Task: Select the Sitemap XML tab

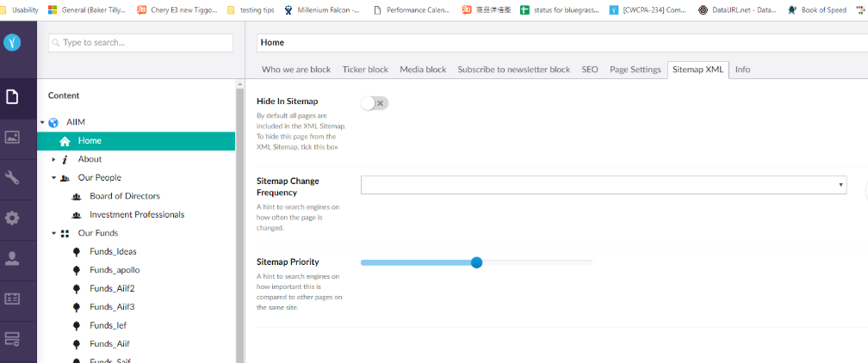Action: 698,70
